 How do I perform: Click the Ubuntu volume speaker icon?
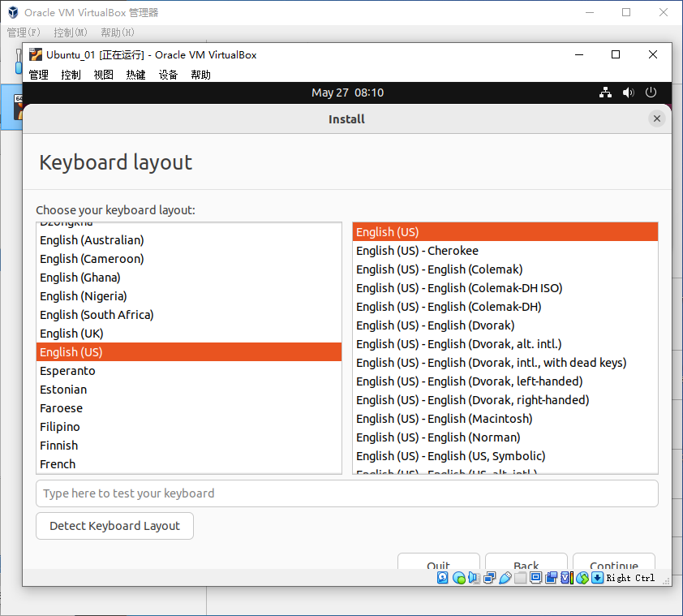coord(628,93)
